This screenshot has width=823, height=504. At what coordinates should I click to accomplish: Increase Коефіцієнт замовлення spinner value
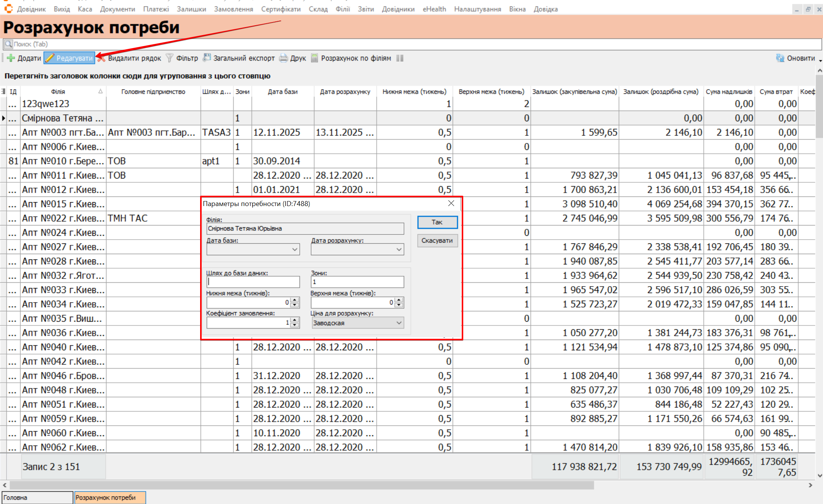tap(295, 320)
